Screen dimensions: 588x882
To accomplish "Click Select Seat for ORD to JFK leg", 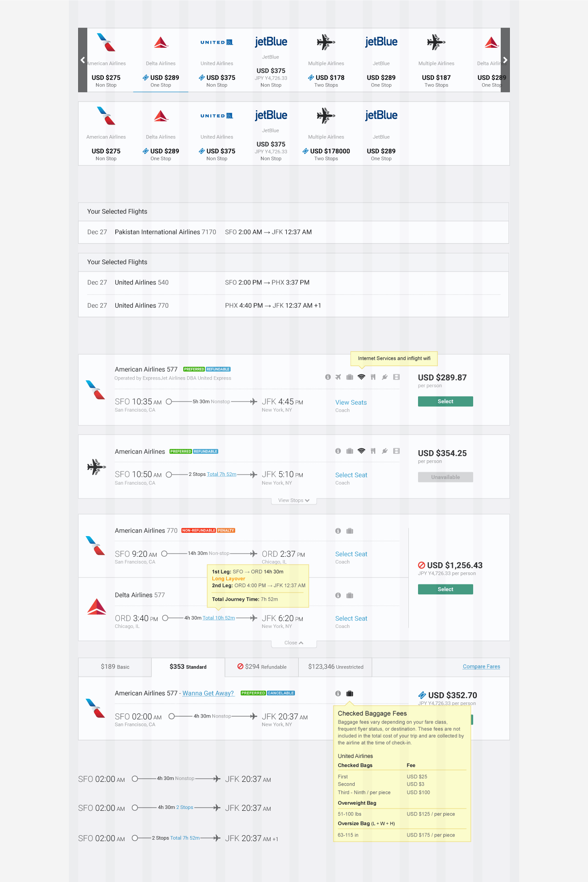I will point(351,618).
